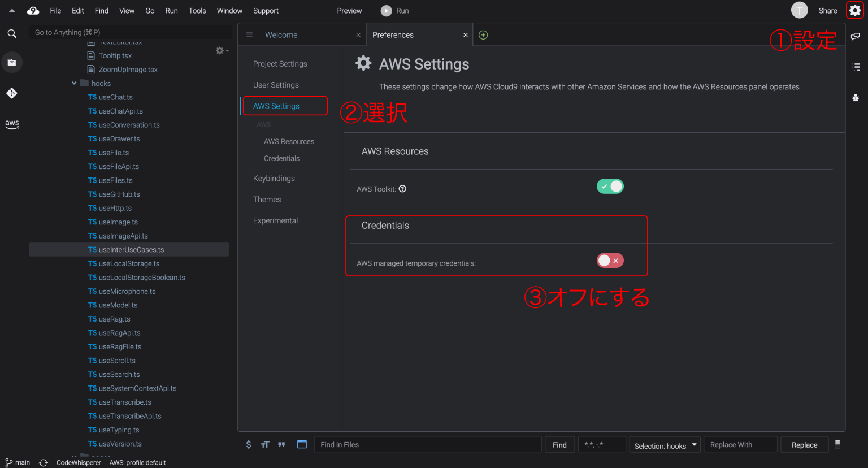Click the Find in Files input field
The width and height of the screenshot is (868, 468).
[x=427, y=445]
